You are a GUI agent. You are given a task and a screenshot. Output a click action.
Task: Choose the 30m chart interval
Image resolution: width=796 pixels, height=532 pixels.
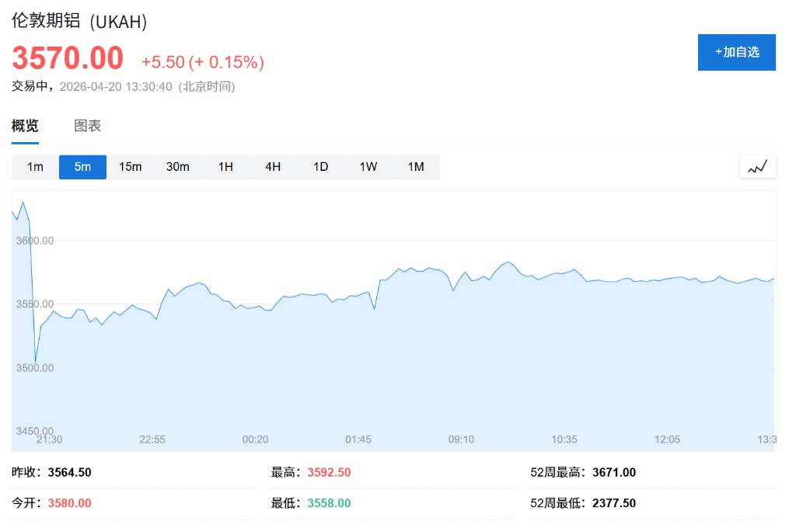(x=177, y=167)
